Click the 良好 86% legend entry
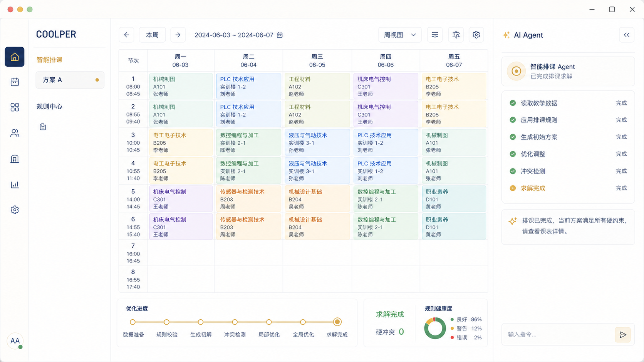 (x=466, y=319)
